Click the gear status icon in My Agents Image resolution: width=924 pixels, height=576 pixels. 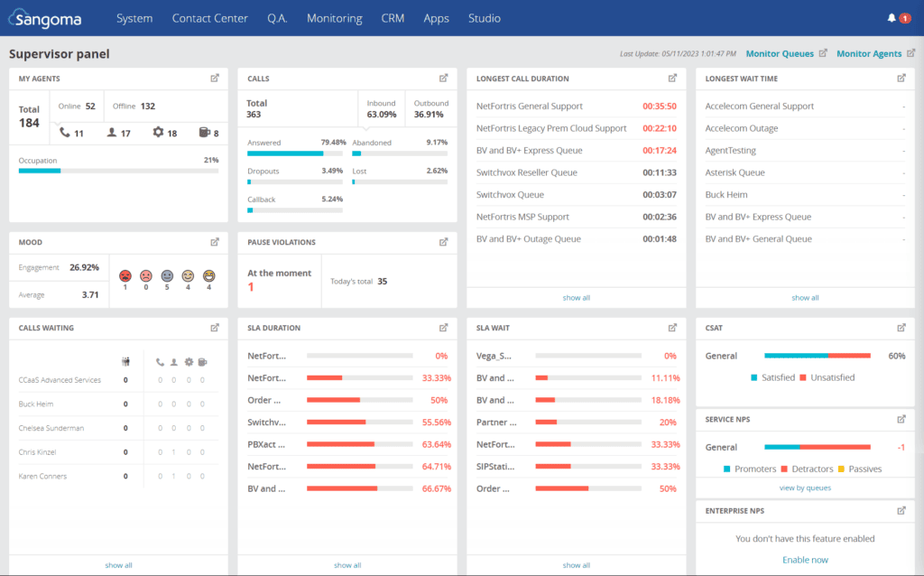(x=158, y=133)
